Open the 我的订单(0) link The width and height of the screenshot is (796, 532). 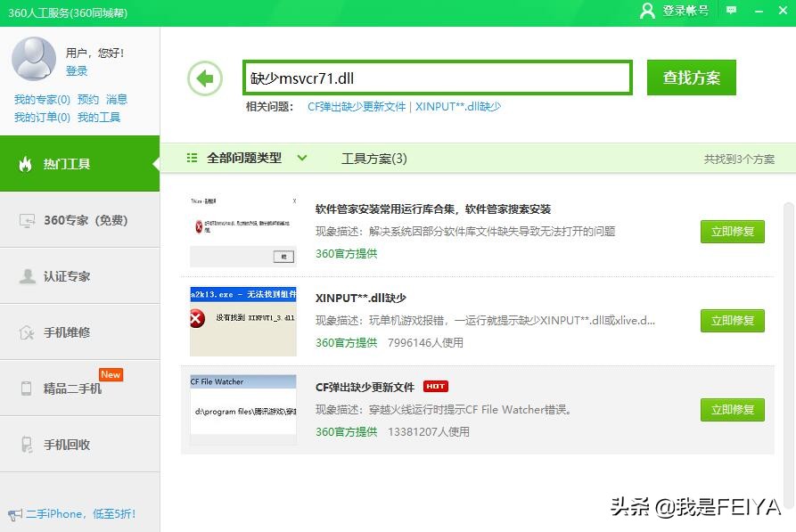pyautogui.click(x=42, y=118)
